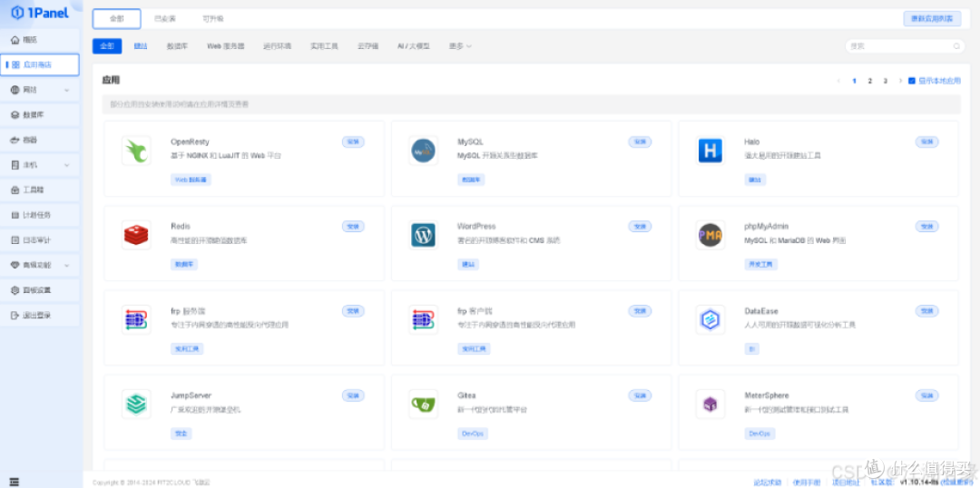Switch to the 已安装 tab
The height and width of the screenshot is (488, 980).
pyautogui.click(x=165, y=18)
